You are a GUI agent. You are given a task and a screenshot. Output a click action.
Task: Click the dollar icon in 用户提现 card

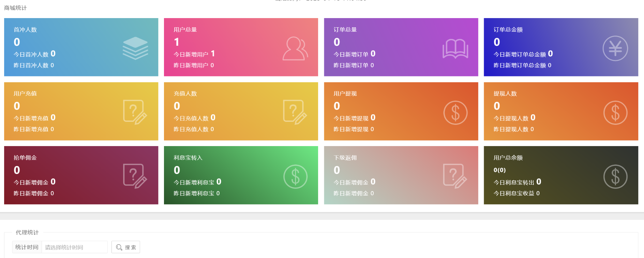pyautogui.click(x=455, y=113)
